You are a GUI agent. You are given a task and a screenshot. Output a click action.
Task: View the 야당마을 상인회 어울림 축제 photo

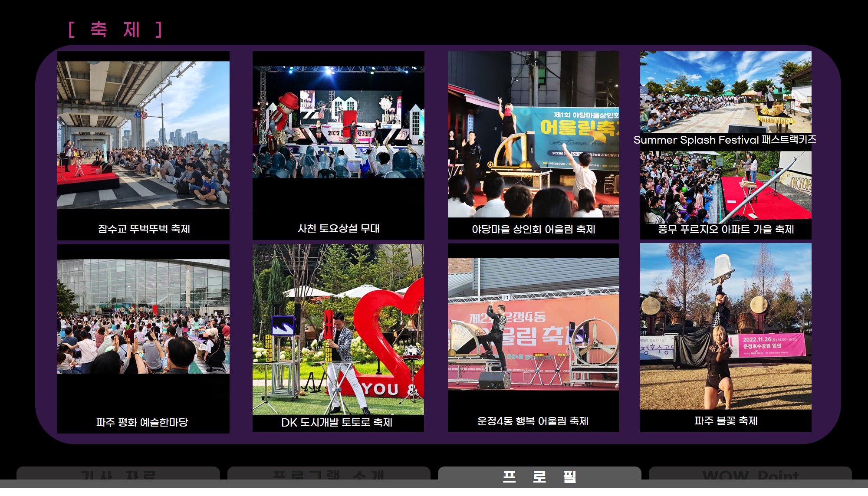[x=533, y=134]
